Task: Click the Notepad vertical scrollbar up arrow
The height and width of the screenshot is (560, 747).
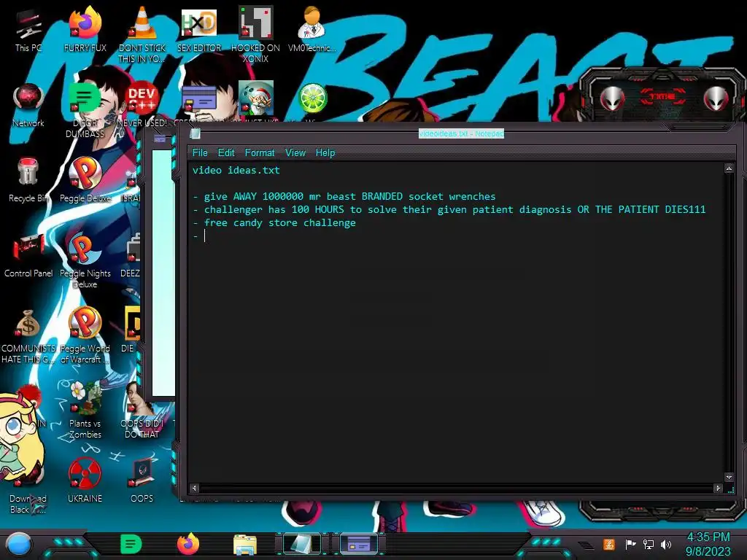Action: (729, 168)
